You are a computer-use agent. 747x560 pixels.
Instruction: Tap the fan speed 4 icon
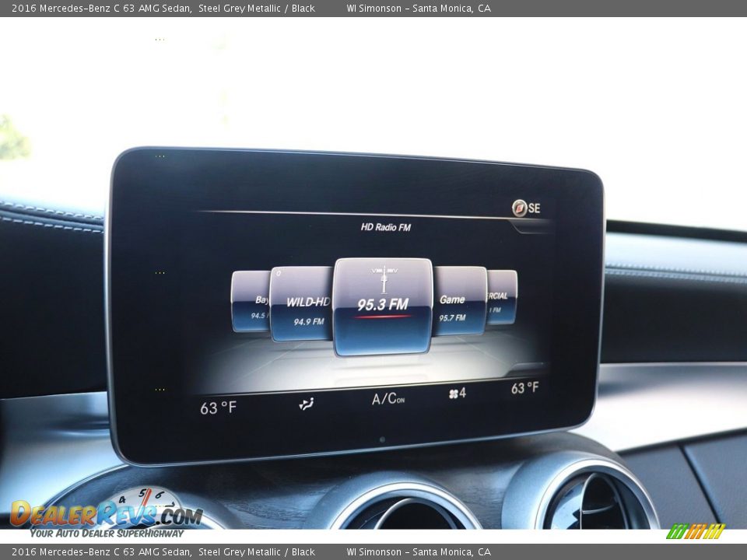(458, 394)
